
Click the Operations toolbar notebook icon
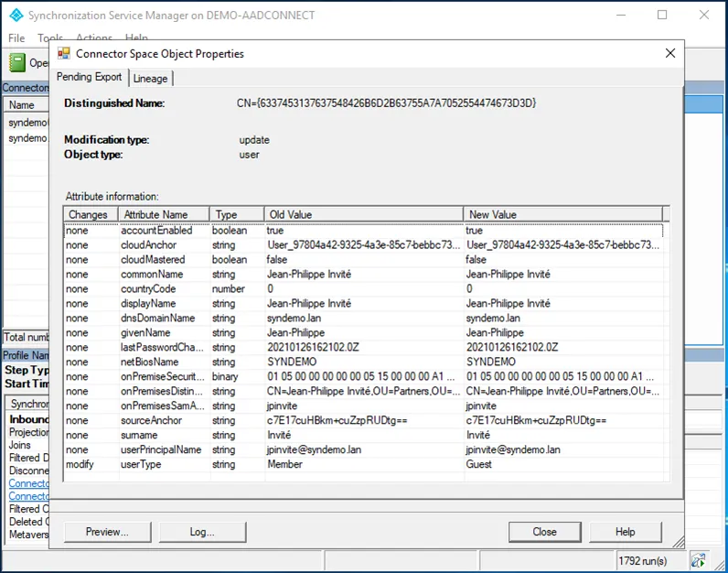click(x=17, y=62)
